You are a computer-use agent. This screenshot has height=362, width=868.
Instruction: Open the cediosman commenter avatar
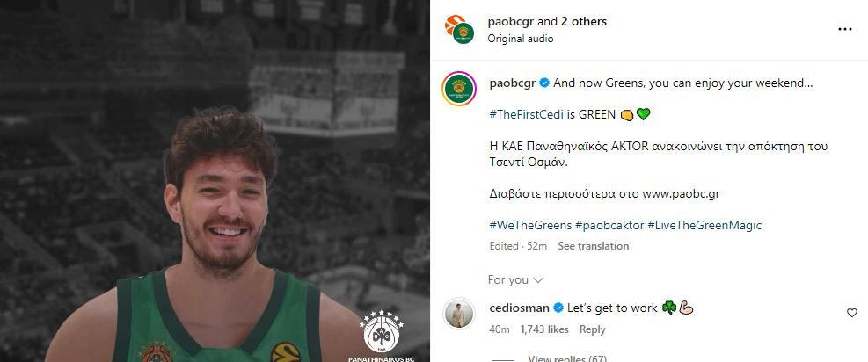[459, 314]
